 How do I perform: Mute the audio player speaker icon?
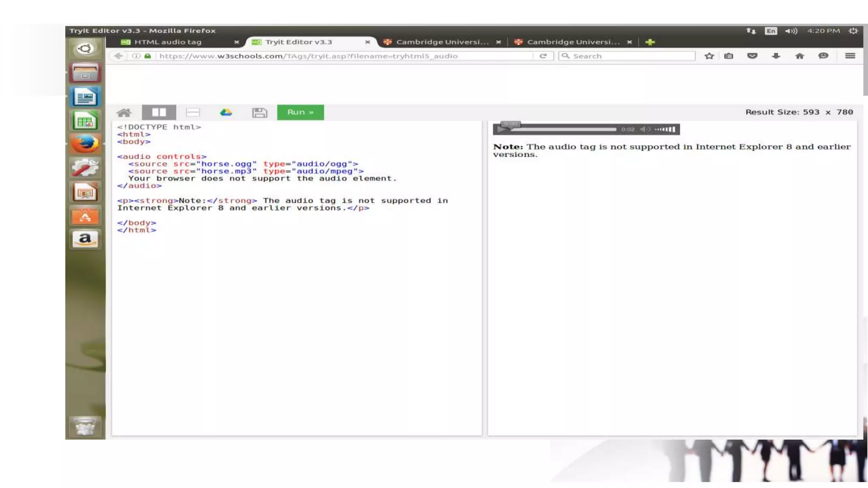pyautogui.click(x=645, y=129)
